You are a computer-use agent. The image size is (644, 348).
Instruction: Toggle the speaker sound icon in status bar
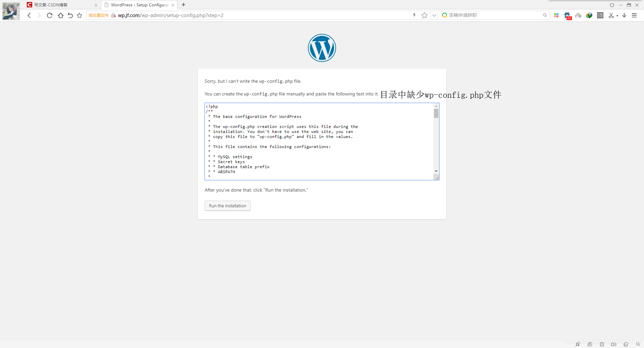pos(613,344)
